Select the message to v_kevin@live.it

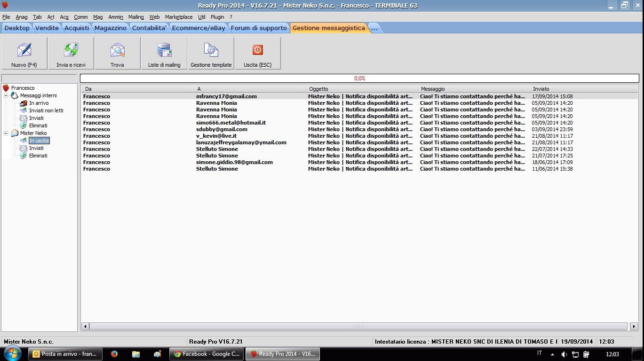[359, 136]
